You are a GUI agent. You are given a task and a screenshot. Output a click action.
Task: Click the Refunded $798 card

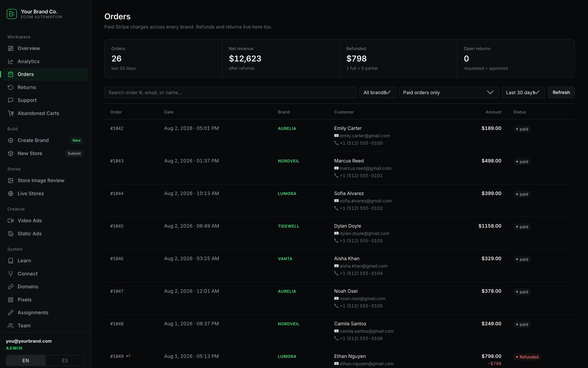click(398, 58)
